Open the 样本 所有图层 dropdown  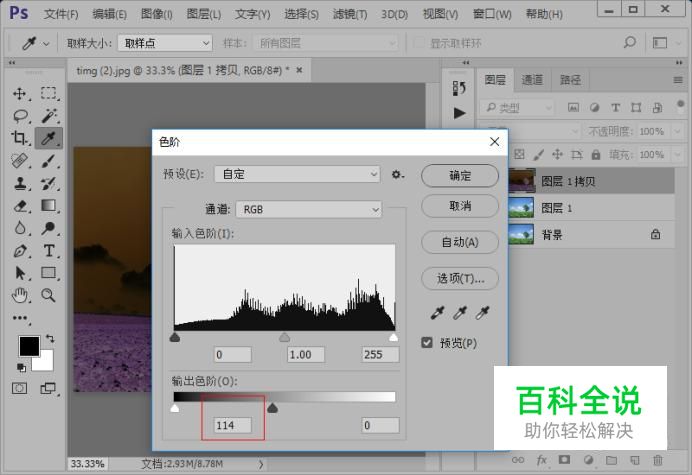(x=326, y=43)
